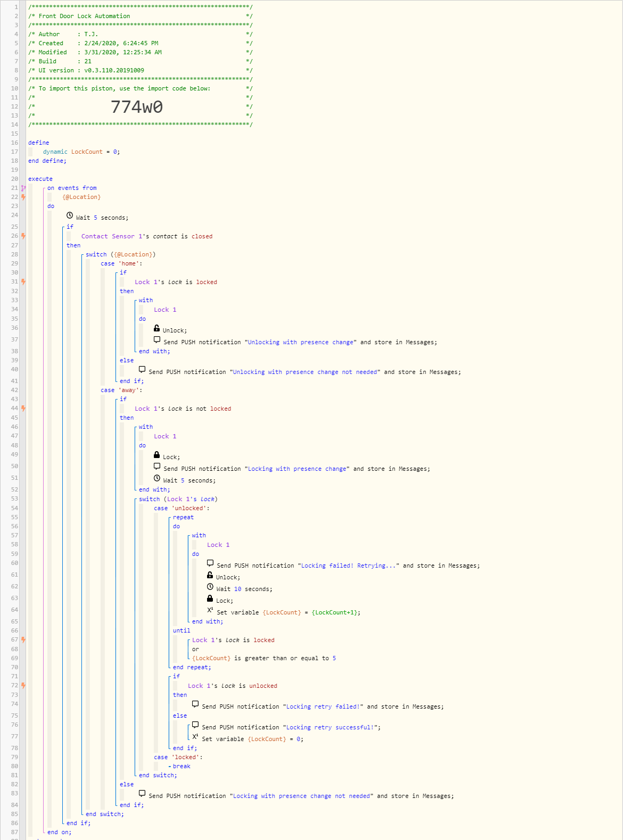Click the Created 2/24/2020 comment line
Screen dimensions: 627x840
point(141,43)
